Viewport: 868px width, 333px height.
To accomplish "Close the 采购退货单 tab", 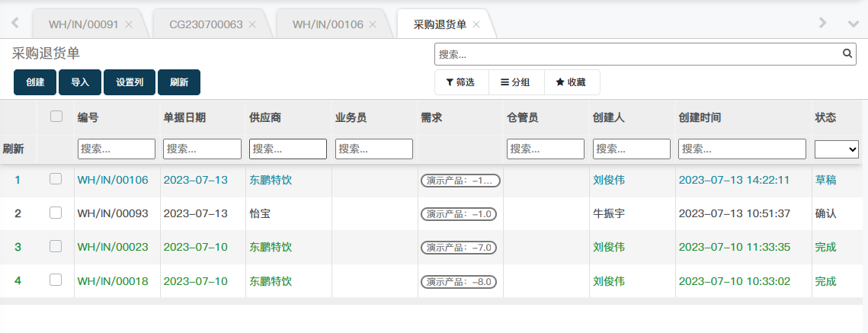I will (476, 24).
